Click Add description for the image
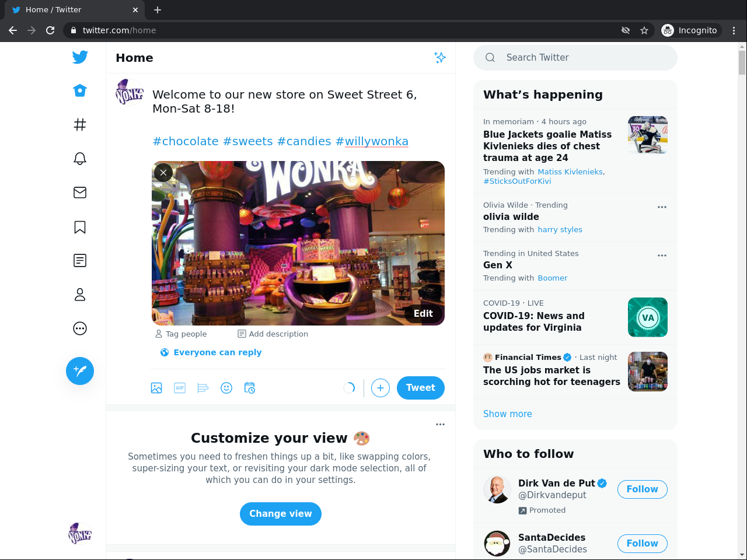This screenshot has height=560, width=747. click(x=273, y=334)
